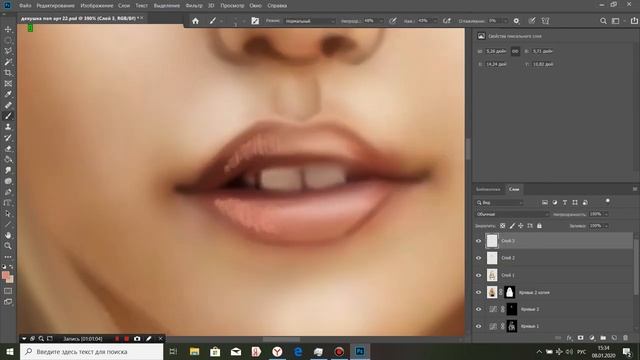Select the Crop tool
This screenshot has width=640, height=360.
click(x=8, y=73)
